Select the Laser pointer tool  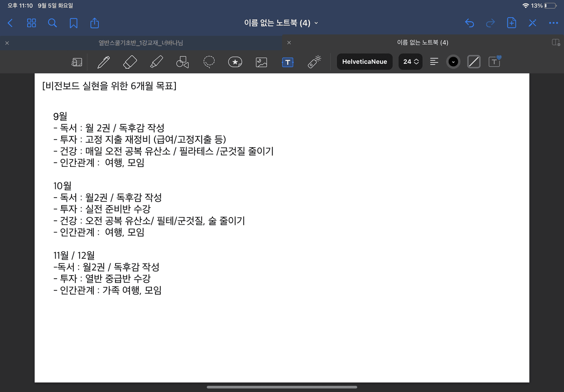(314, 62)
